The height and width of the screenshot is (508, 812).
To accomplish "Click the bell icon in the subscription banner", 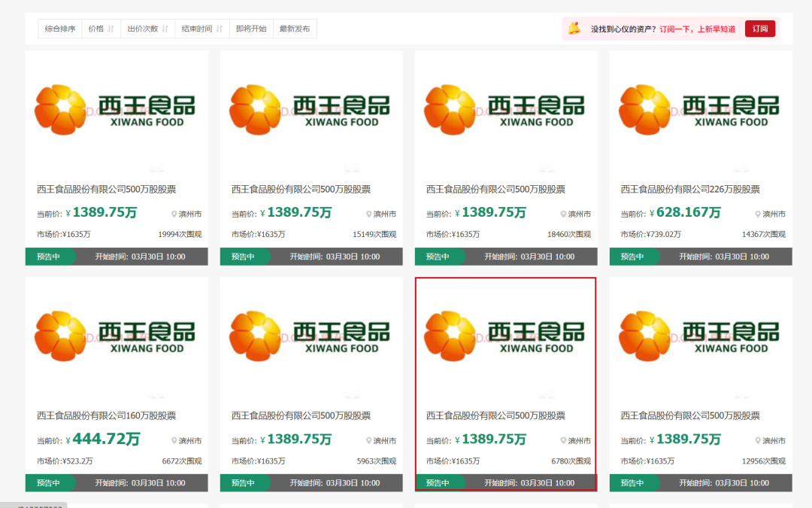I will 574,28.
